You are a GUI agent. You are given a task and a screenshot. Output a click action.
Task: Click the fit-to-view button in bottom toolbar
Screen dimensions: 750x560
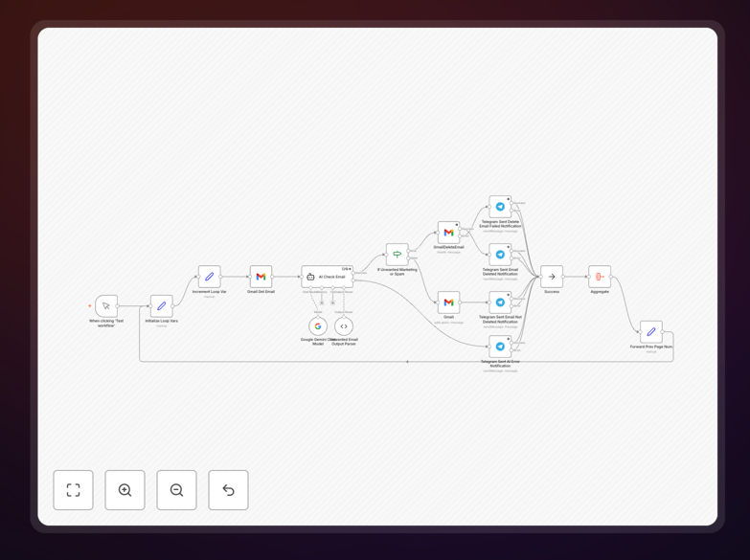tap(73, 490)
